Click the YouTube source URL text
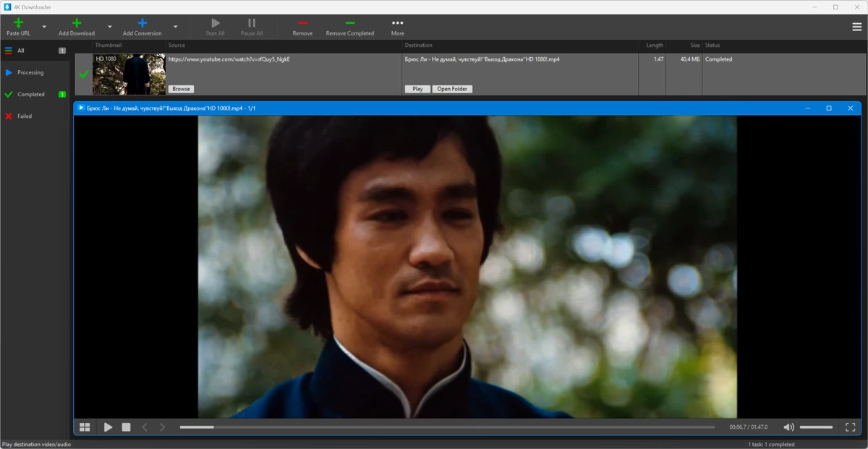Image resolution: width=868 pixels, height=449 pixels. (229, 59)
